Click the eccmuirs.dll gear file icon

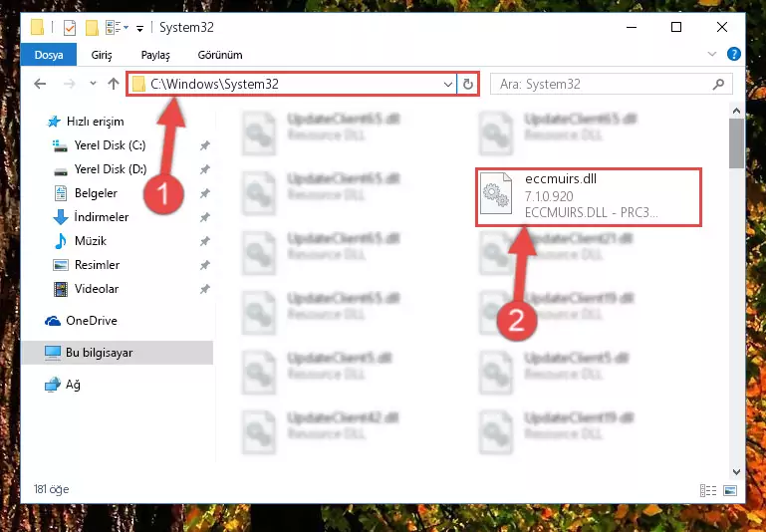click(496, 193)
